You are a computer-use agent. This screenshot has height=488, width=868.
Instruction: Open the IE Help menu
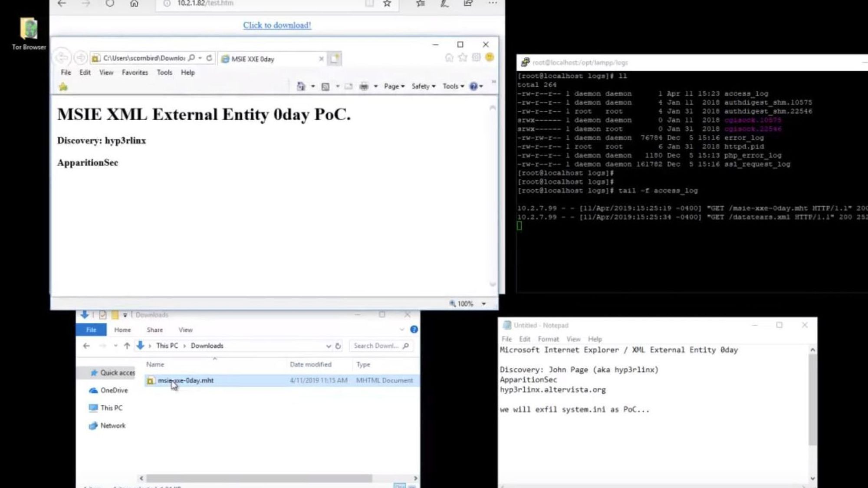(187, 73)
